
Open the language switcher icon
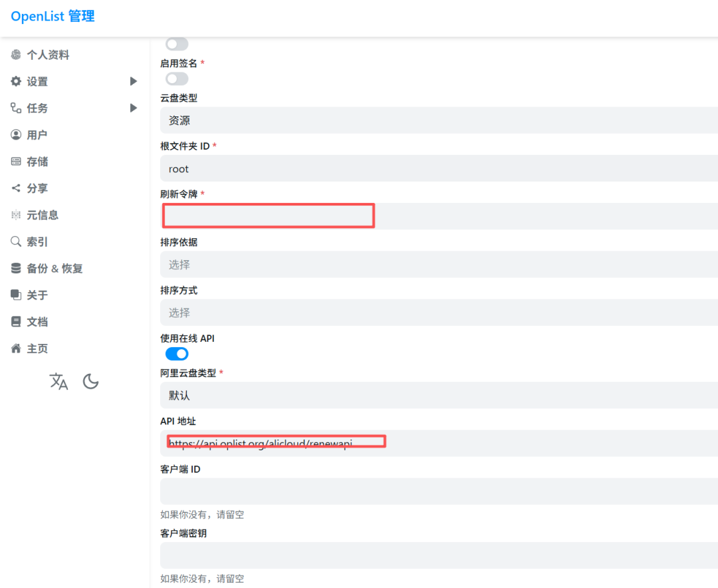coord(59,381)
